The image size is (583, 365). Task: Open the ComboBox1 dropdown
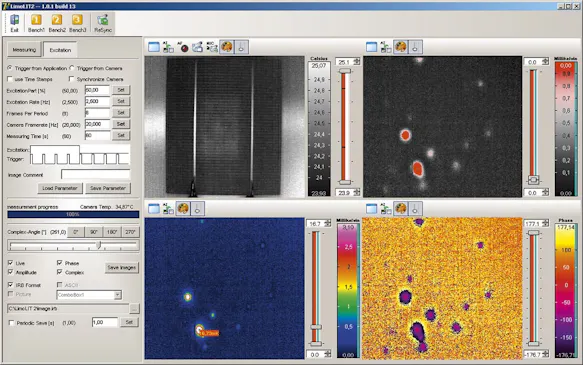(x=117, y=295)
